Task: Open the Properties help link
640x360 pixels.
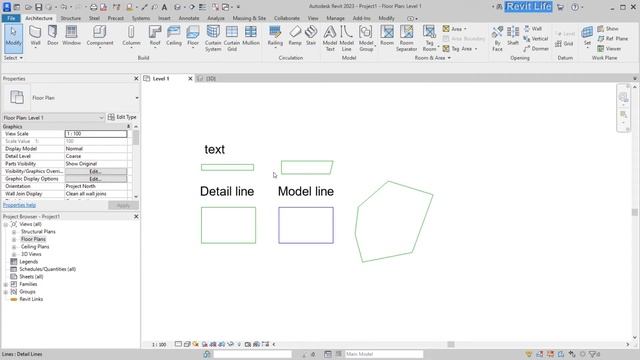Action: 19,205
